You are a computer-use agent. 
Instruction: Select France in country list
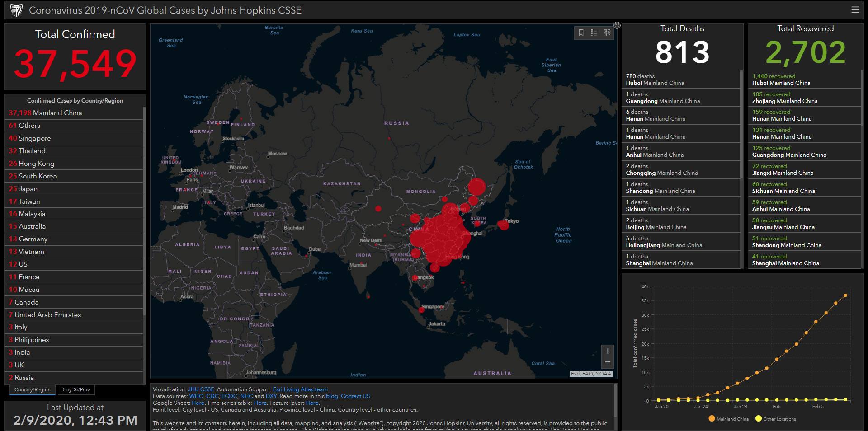pos(74,277)
